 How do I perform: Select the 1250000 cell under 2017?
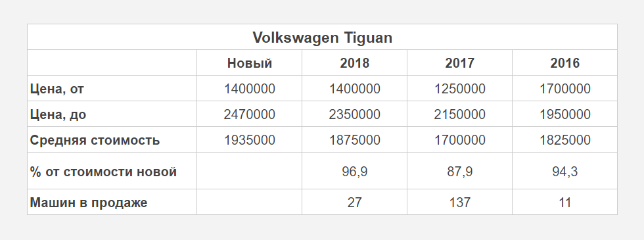click(459, 89)
